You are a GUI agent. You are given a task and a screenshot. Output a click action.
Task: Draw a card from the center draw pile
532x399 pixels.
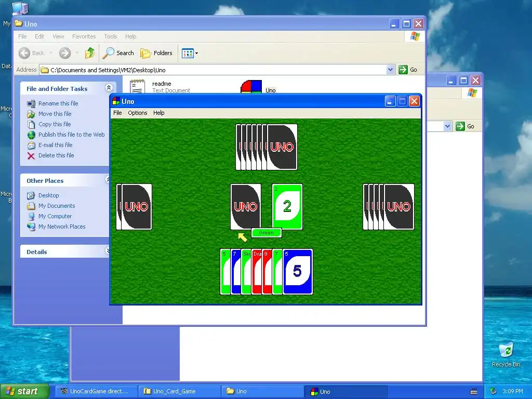[x=246, y=207]
